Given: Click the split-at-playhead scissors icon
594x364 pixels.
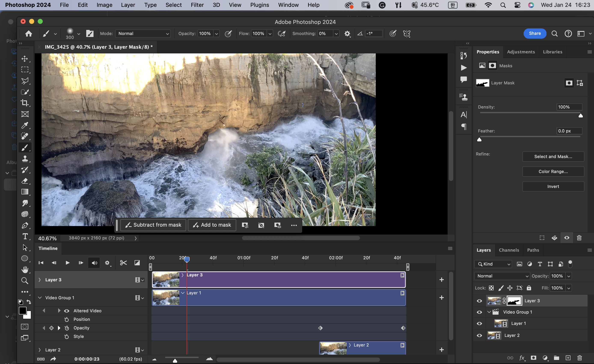Looking at the screenshot, I should point(123,263).
